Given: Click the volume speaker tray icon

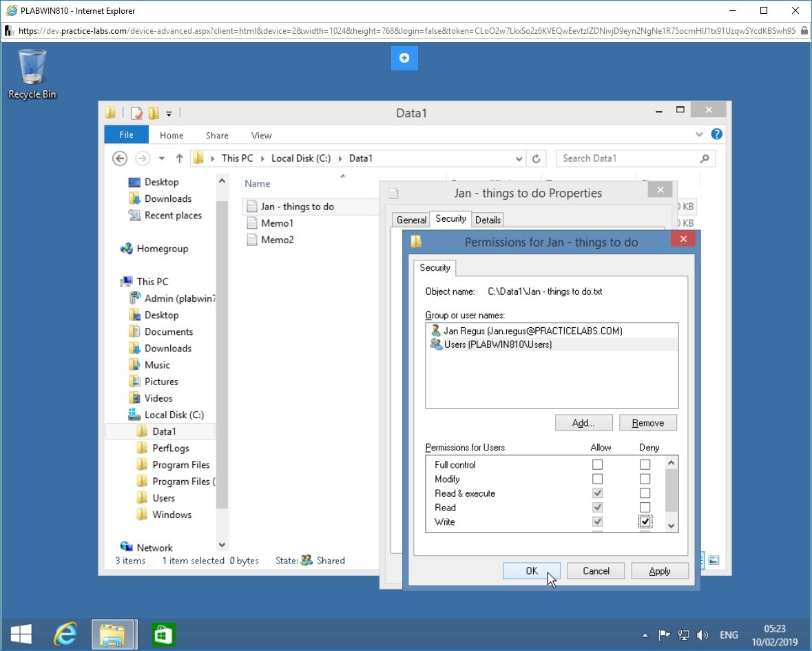Looking at the screenshot, I should pos(702,635).
